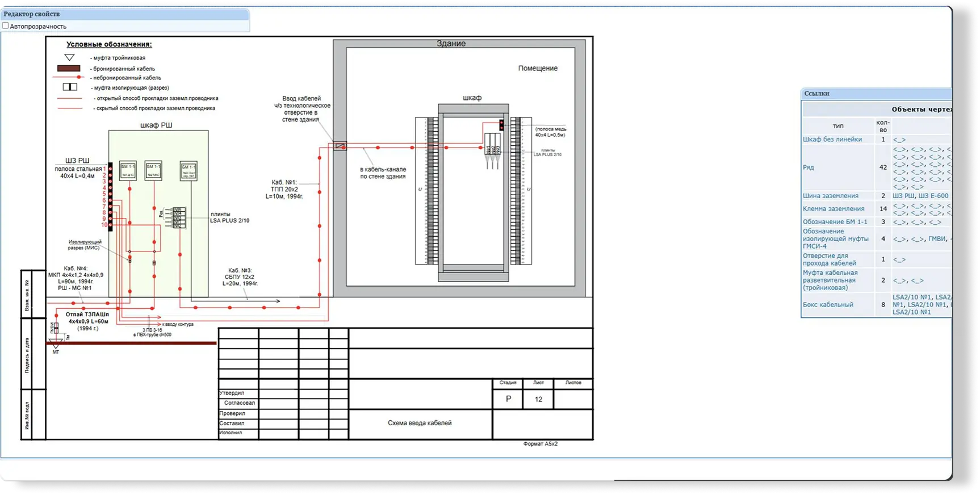Click the Редактор свойств panel title
This screenshot has width=980, height=495.
pyautogui.click(x=32, y=14)
